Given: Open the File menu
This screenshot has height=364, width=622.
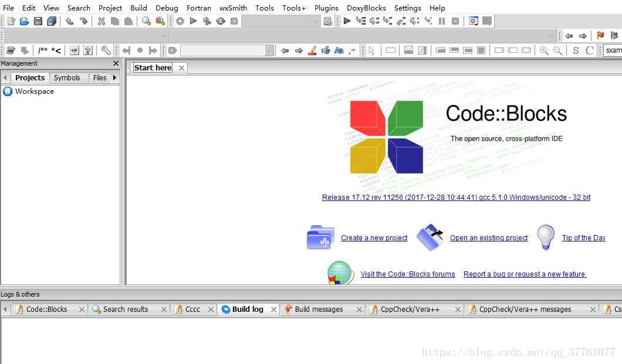Looking at the screenshot, I should click(8, 8).
